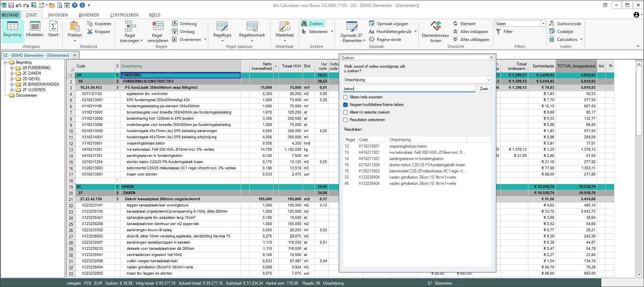Open Regel toevoegen dropdown
644x287 pixels.
[x=141, y=41]
